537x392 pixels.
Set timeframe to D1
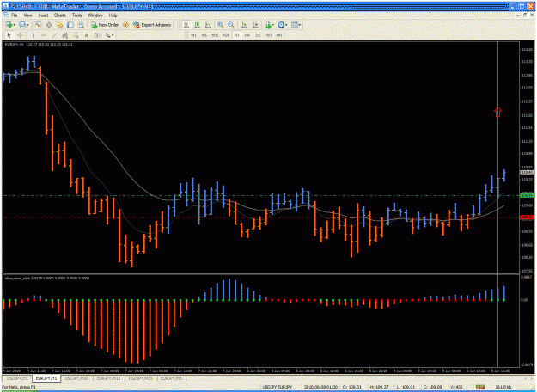[x=258, y=35]
